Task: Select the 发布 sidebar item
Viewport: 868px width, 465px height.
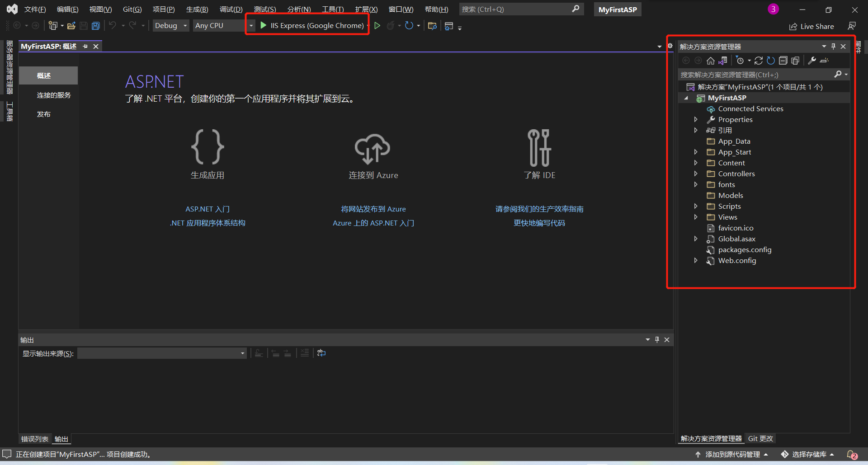Action: click(44, 114)
